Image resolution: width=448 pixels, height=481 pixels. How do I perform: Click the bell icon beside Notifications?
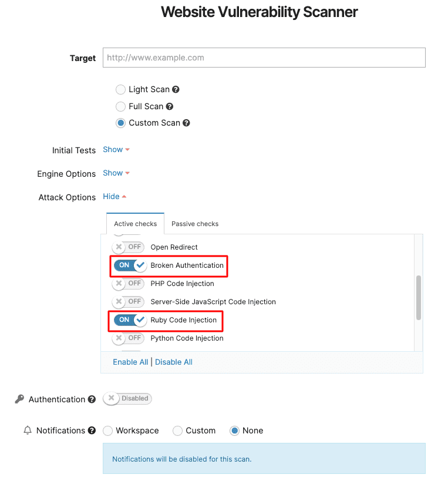pos(27,430)
